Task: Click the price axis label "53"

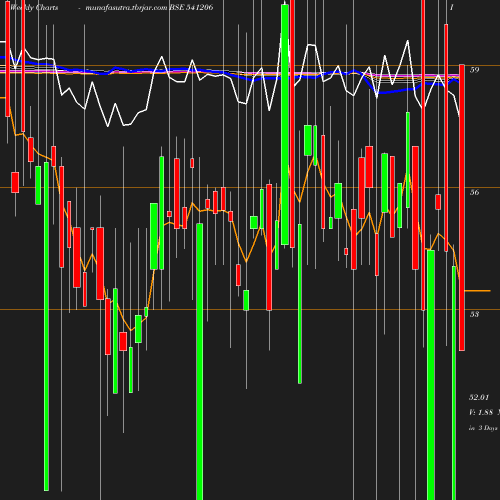Action: click(474, 314)
